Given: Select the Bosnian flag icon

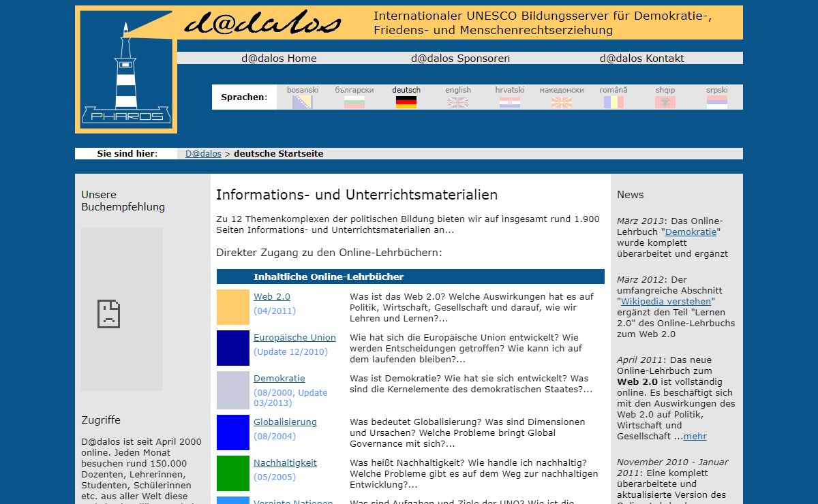Looking at the screenshot, I should [303, 103].
